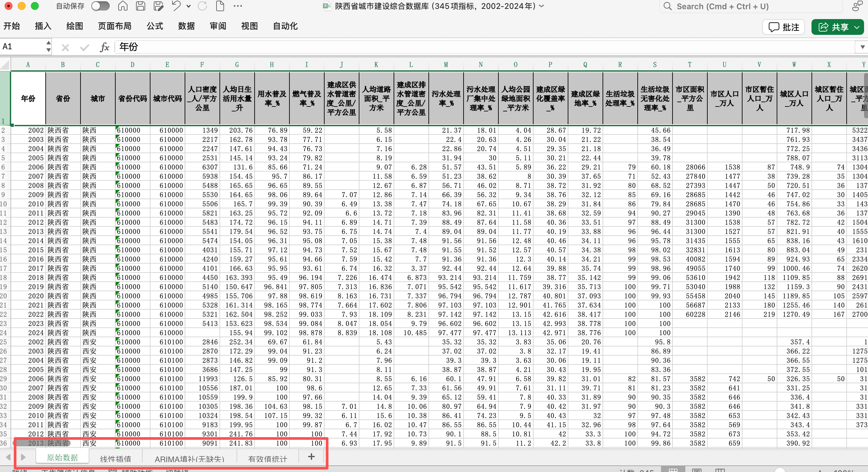Open the file title dropdown chevron
The height and width of the screenshot is (472, 868).
tap(542, 6)
